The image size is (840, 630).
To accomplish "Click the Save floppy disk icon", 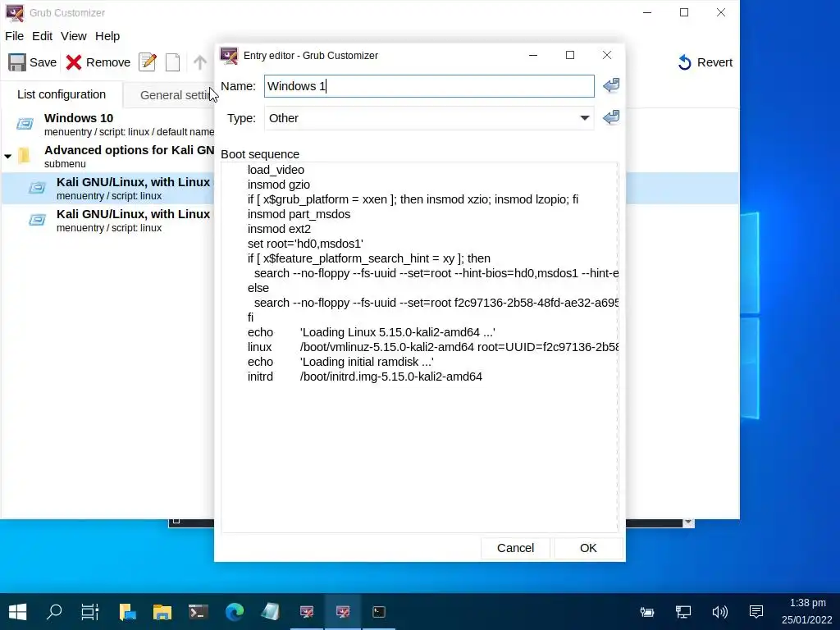I will (x=16, y=62).
